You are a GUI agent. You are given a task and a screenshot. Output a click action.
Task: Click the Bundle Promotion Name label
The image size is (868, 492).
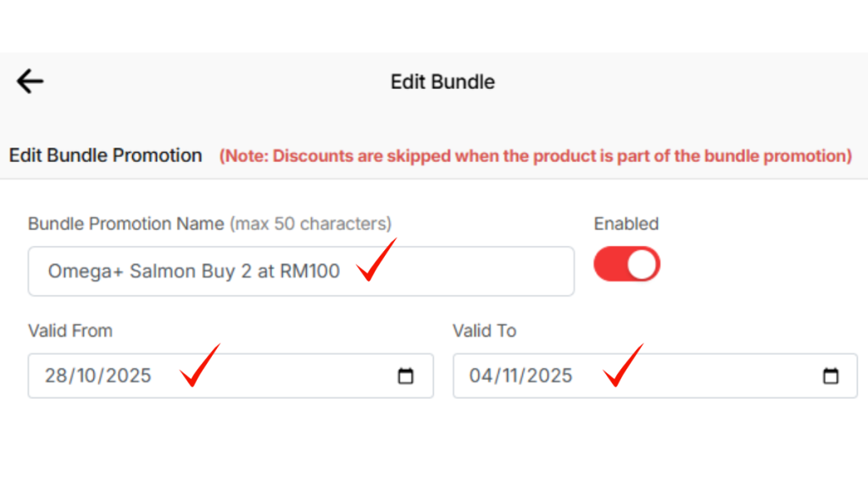tap(127, 224)
